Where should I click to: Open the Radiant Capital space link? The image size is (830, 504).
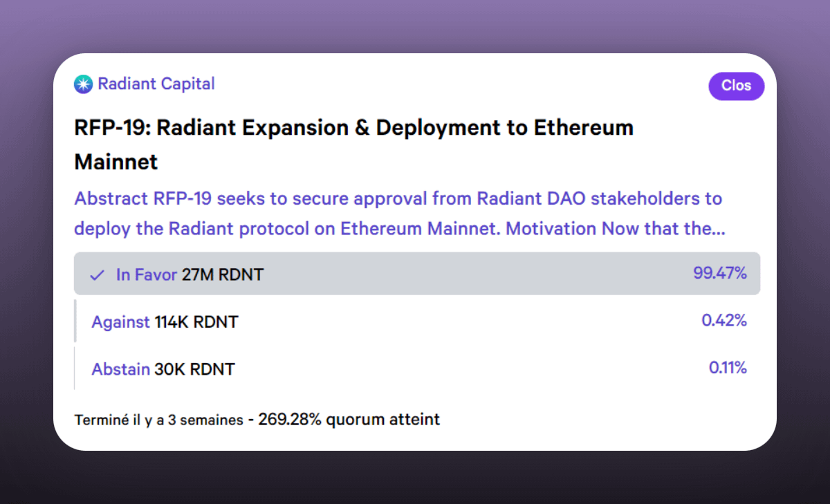point(156,84)
